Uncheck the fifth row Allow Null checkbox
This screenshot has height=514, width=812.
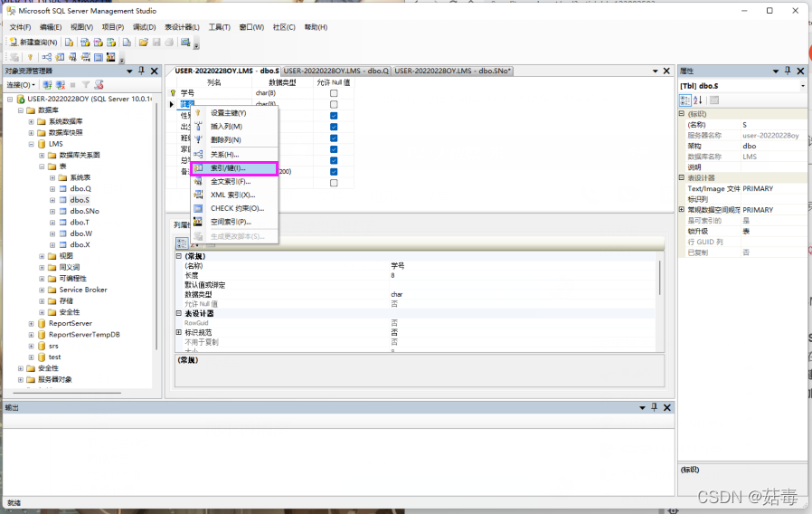334,138
